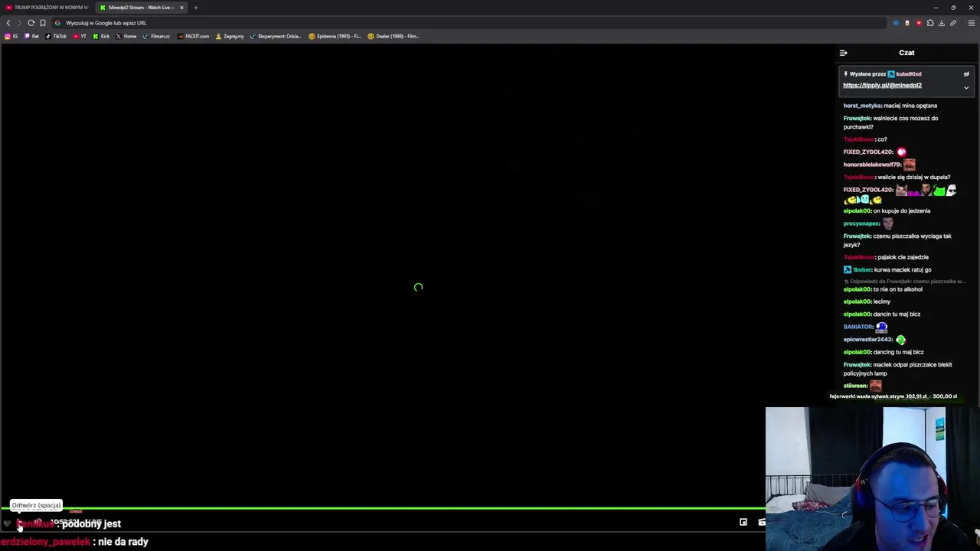Open the Eksperyment: Odsia... bookmark

[x=276, y=36]
